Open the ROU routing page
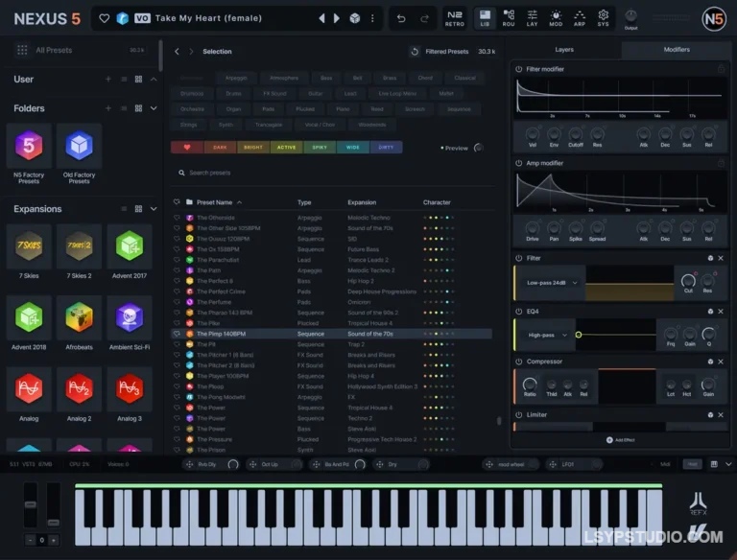Screen dimensions: 737x560 tap(509, 18)
